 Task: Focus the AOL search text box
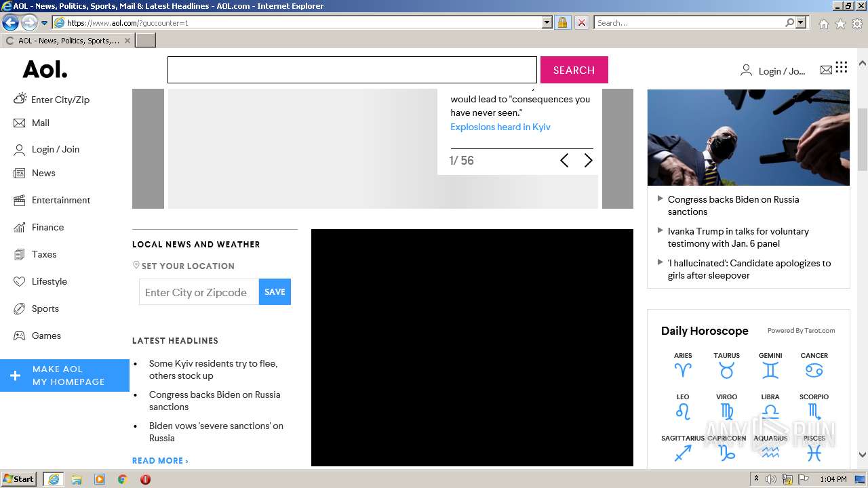(x=352, y=70)
